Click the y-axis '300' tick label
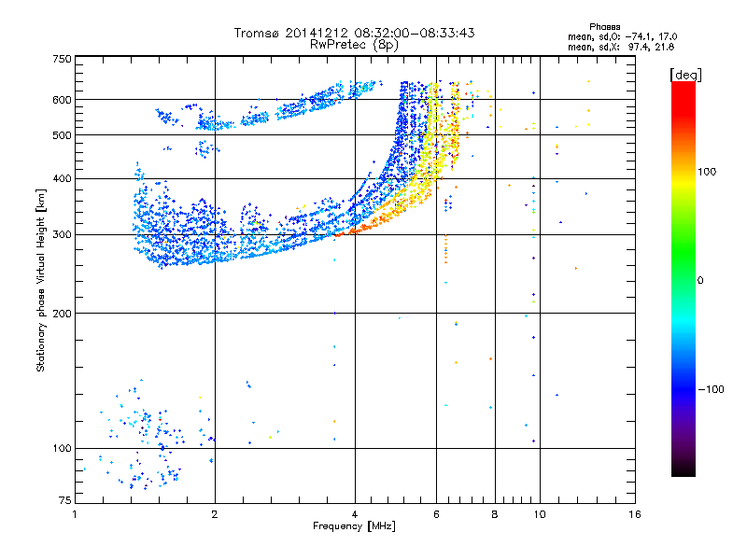The height and width of the screenshot is (560, 747). click(62, 235)
